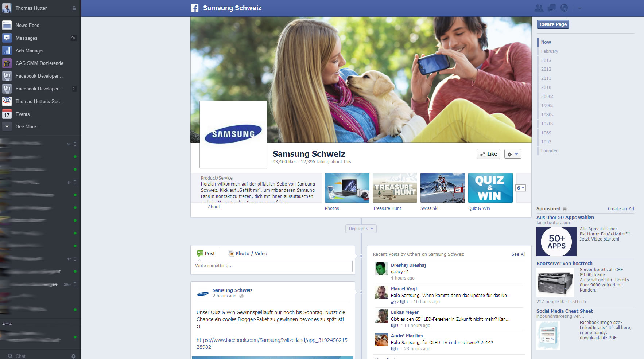Click the Thomas Hutter's Soc... page icon
The image size is (644, 359).
point(7,101)
